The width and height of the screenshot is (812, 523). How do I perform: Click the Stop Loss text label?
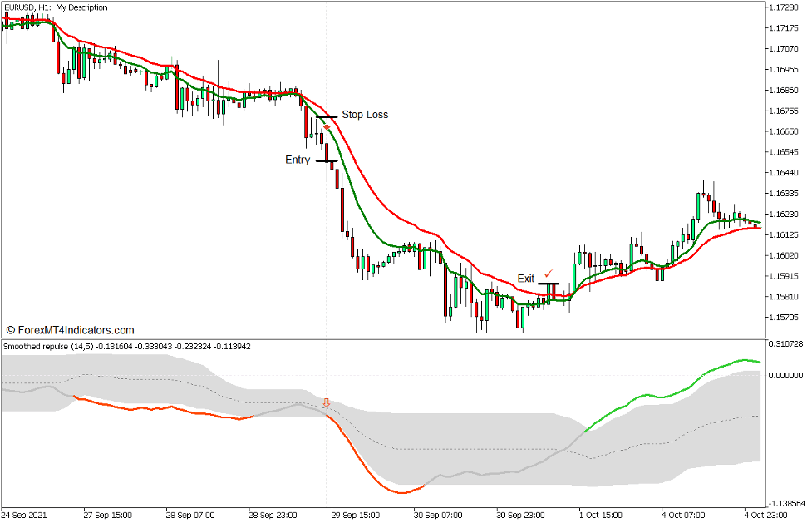pos(366,114)
